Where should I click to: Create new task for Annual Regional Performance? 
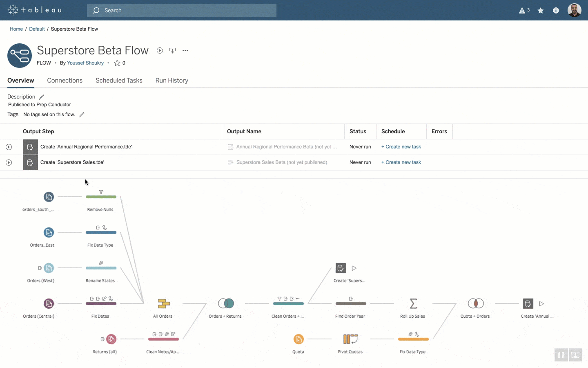pos(401,147)
